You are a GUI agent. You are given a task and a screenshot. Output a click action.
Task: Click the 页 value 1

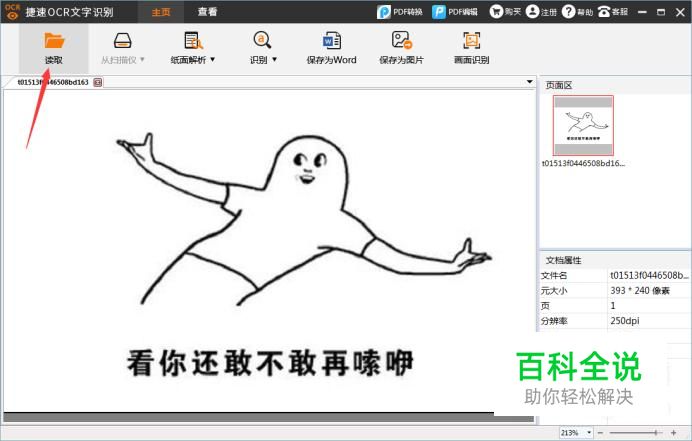(613, 305)
